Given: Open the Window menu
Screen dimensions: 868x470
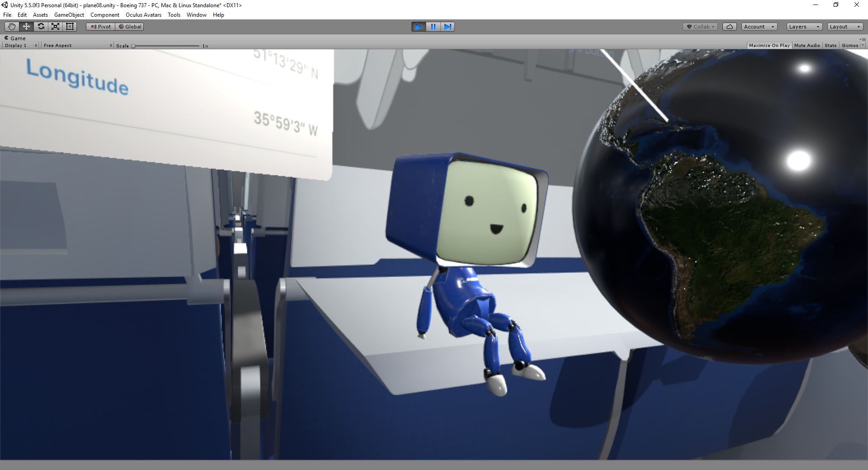Looking at the screenshot, I should click(x=197, y=15).
